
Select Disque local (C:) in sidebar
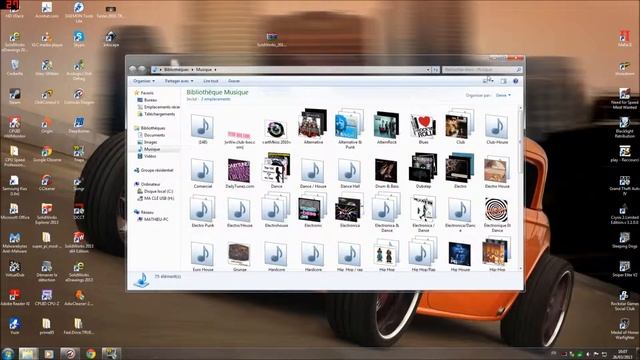click(x=155, y=191)
